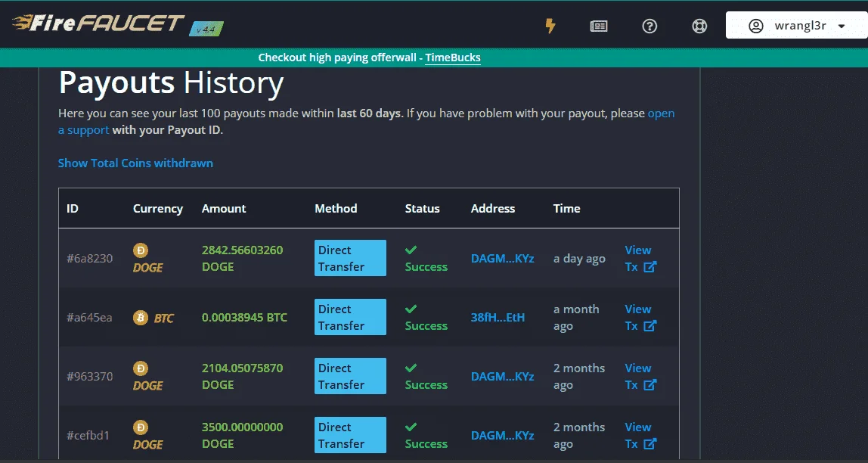868x463 pixels.
Task: Click View Tx for payout #963370
Action: click(x=640, y=377)
